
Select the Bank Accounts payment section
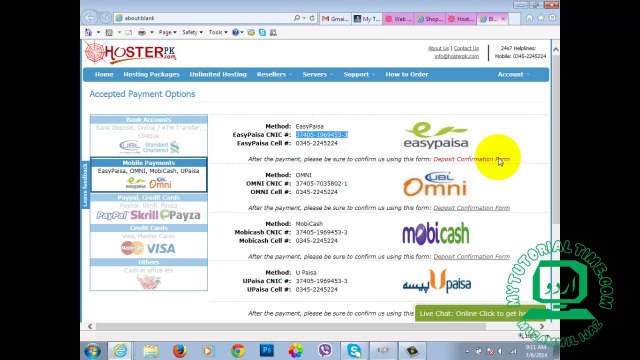[x=149, y=136]
